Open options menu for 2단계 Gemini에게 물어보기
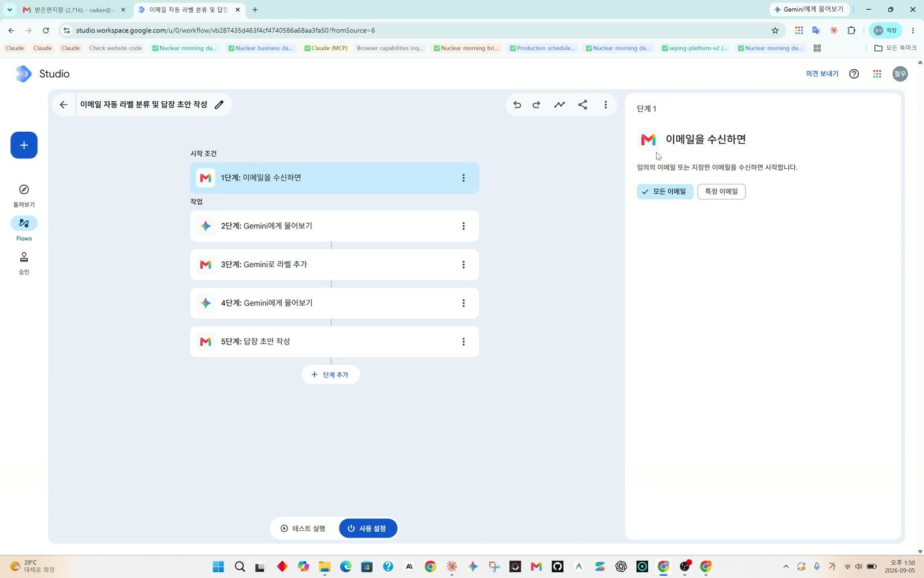This screenshot has height=578, width=924. (463, 226)
